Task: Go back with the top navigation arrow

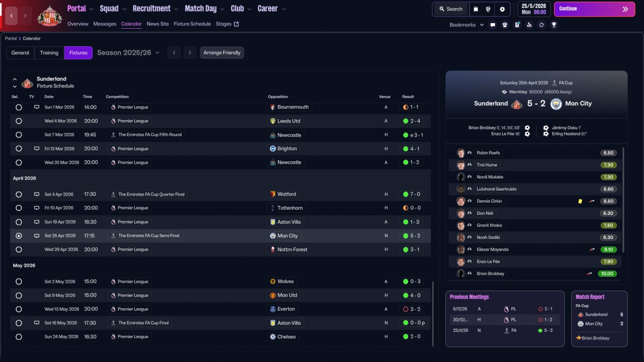Action: pyautogui.click(x=12, y=16)
